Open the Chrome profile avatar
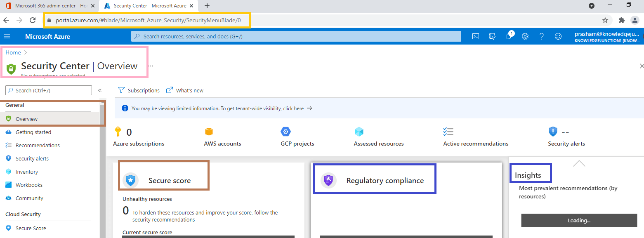 (x=635, y=20)
